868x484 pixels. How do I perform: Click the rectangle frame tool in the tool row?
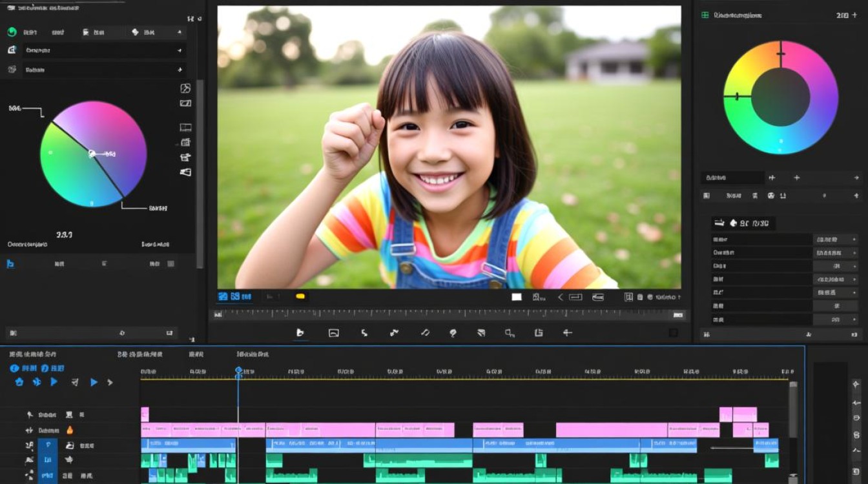point(334,333)
